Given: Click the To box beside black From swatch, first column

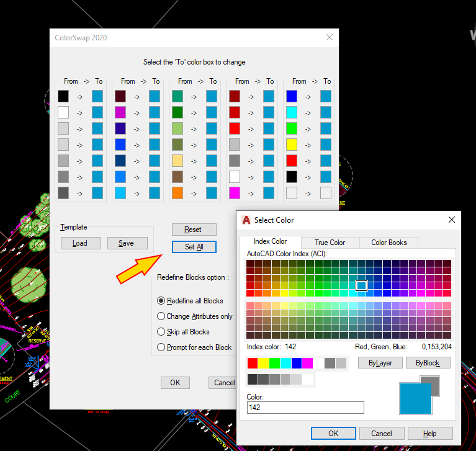Looking at the screenshot, I should click(97, 96).
